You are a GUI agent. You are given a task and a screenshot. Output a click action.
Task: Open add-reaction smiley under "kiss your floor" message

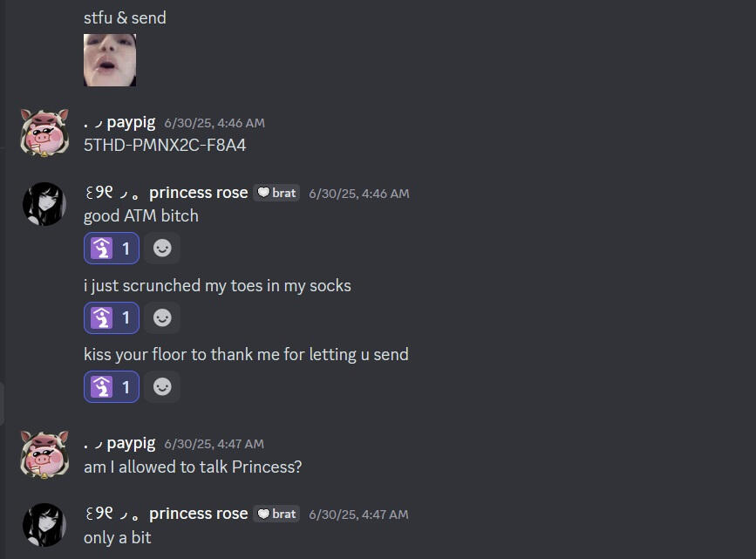point(162,386)
